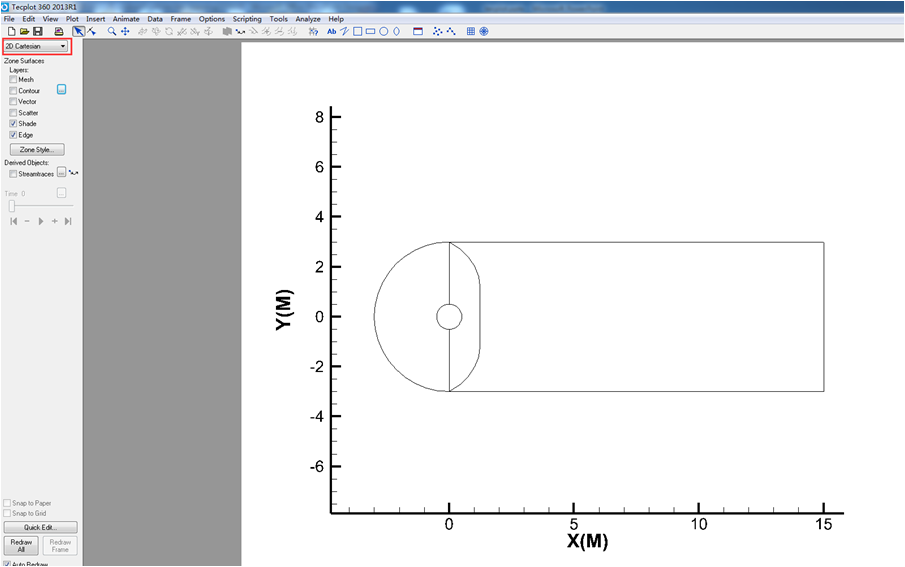The width and height of the screenshot is (905, 567).
Task: Click the streamtrace icon beside Streamtraces checkbox
Action: click(x=73, y=173)
